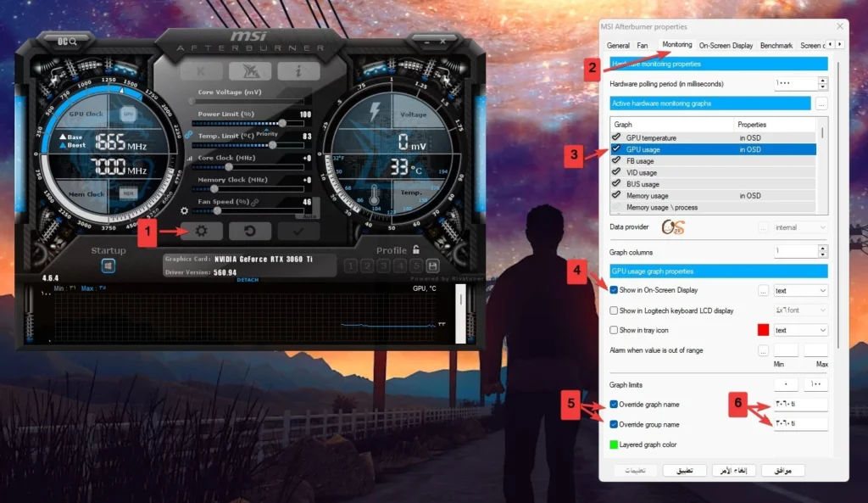Image resolution: width=868 pixels, height=503 pixels.
Task: Open the tray icon text type dropdown
Action: pos(800,331)
